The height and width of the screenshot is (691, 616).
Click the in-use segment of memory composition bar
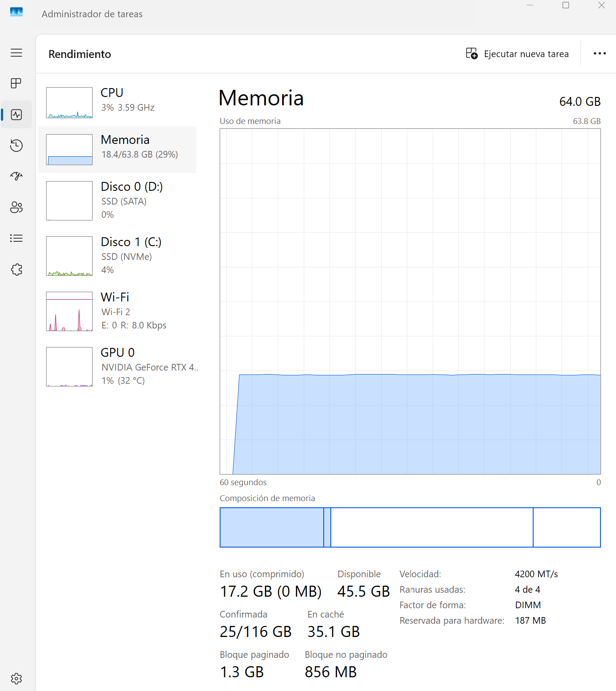271,527
